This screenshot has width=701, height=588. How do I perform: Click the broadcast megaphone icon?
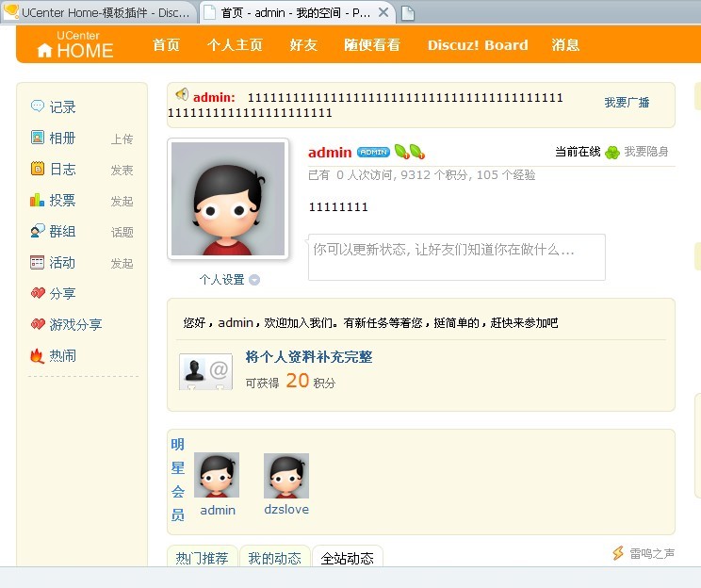coord(182,94)
